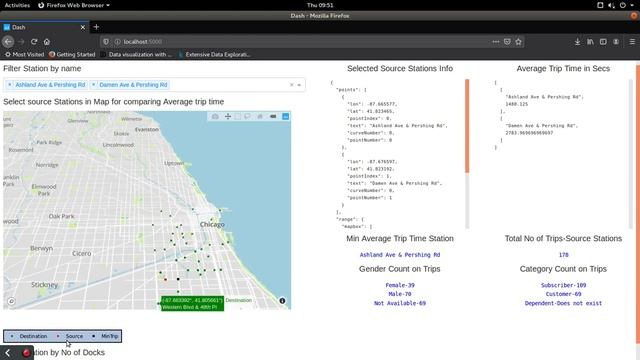This screenshot has width=640, height=360.
Task: Click total trips value 178
Action: 563,255
